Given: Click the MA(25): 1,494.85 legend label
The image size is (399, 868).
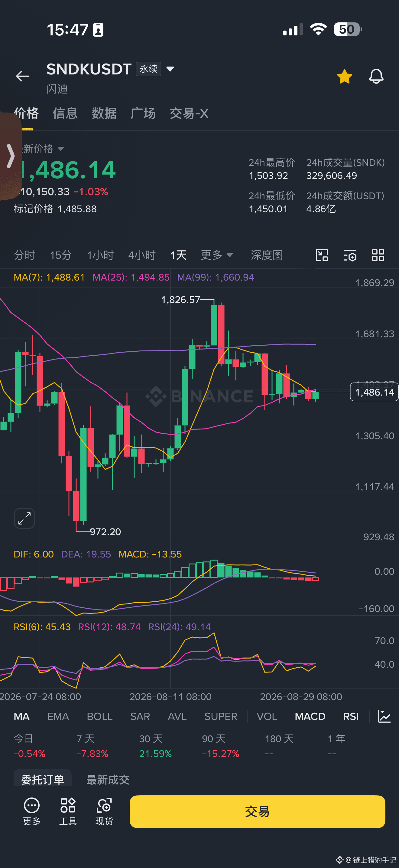Looking at the screenshot, I should point(131,277).
